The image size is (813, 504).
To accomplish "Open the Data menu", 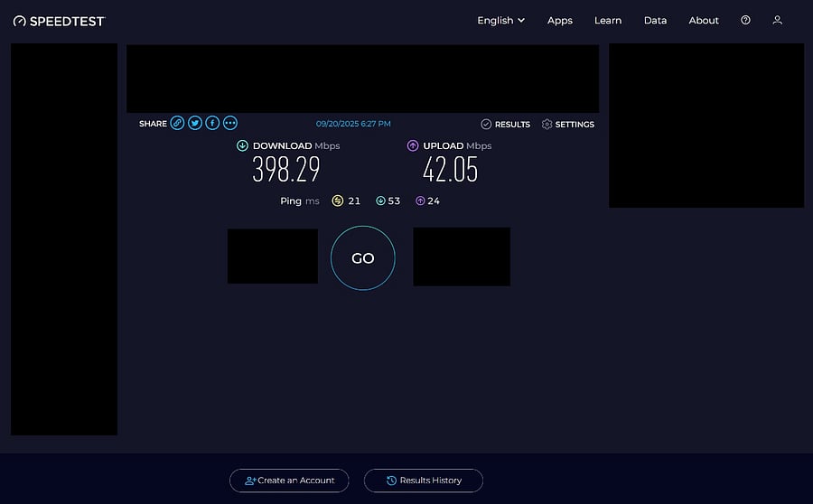I will (x=656, y=20).
